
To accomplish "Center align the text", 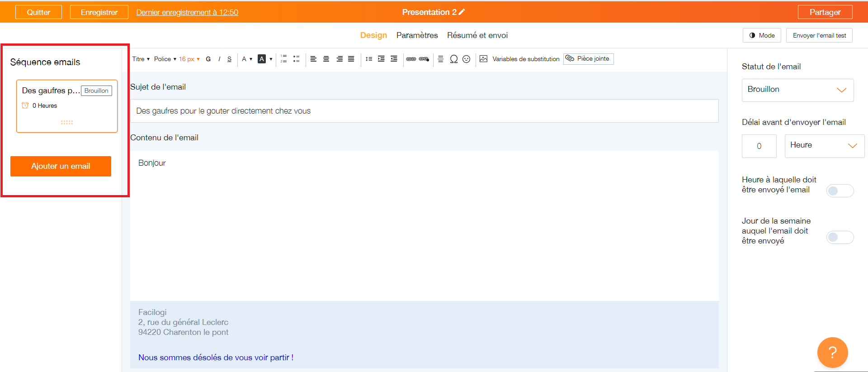I will pyautogui.click(x=326, y=59).
